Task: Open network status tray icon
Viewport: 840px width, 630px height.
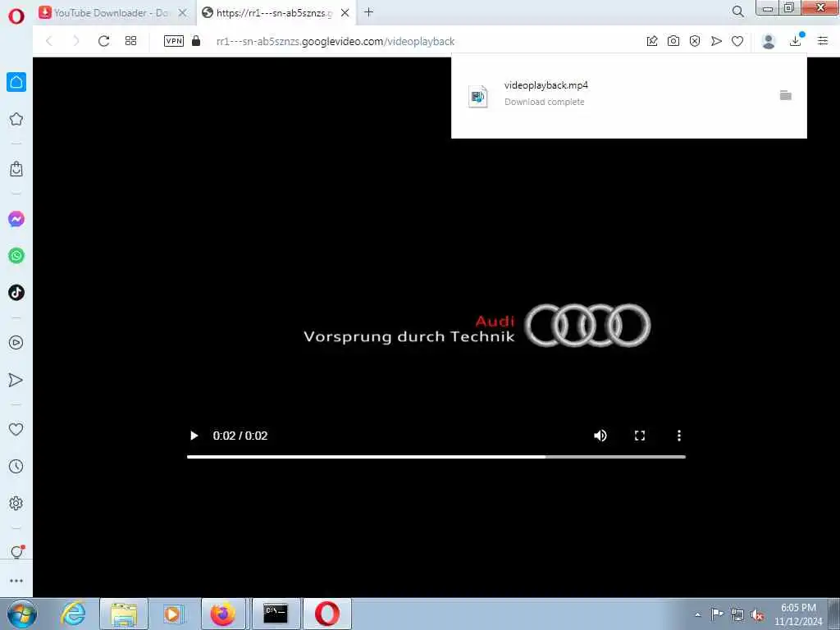Action: (x=737, y=615)
